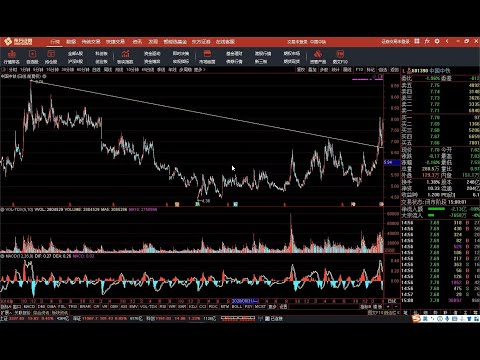Click the highlighted date marker on time axis

click(x=245, y=301)
